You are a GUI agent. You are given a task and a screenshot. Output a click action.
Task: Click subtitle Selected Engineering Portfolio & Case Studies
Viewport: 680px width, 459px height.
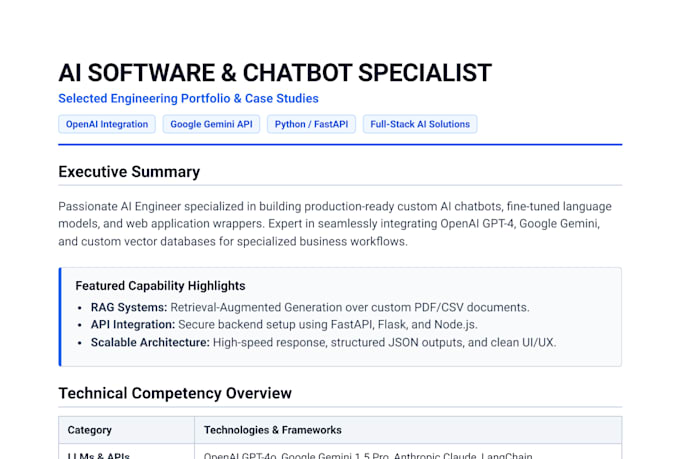point(188,98)
